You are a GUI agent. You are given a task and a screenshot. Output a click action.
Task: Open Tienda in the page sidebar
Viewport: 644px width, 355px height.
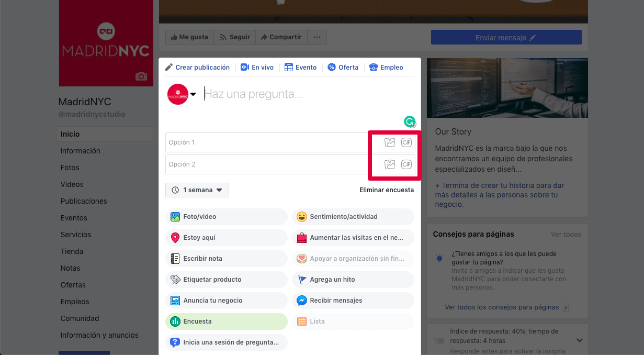click(72, 251)
